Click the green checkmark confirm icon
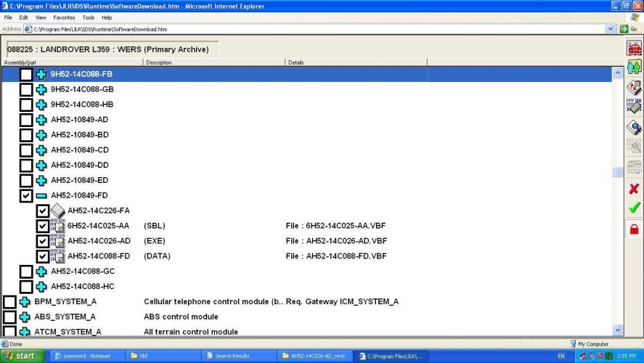This screenshot has height=363, width=644. coord(634,208)
